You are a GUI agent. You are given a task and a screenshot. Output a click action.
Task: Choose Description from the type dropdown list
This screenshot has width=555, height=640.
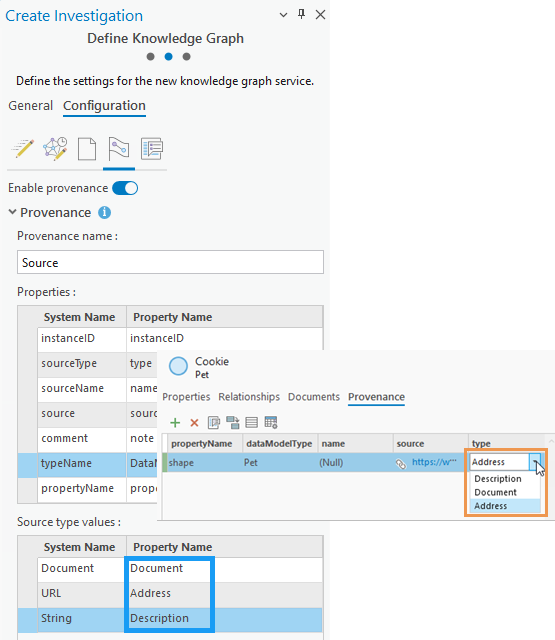pos(497,478)
